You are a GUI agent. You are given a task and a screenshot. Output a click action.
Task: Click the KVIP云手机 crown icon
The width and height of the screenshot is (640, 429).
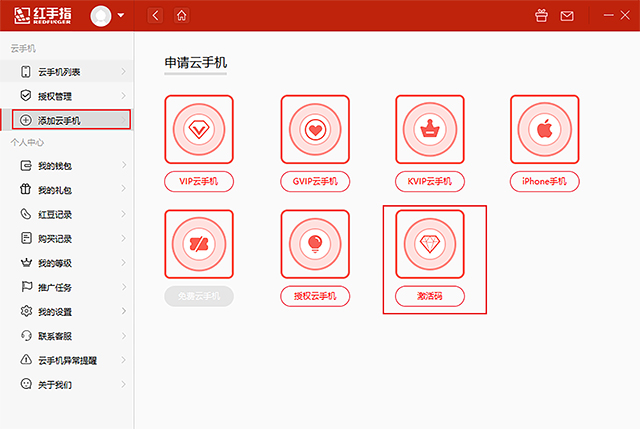tap(430, 129)
